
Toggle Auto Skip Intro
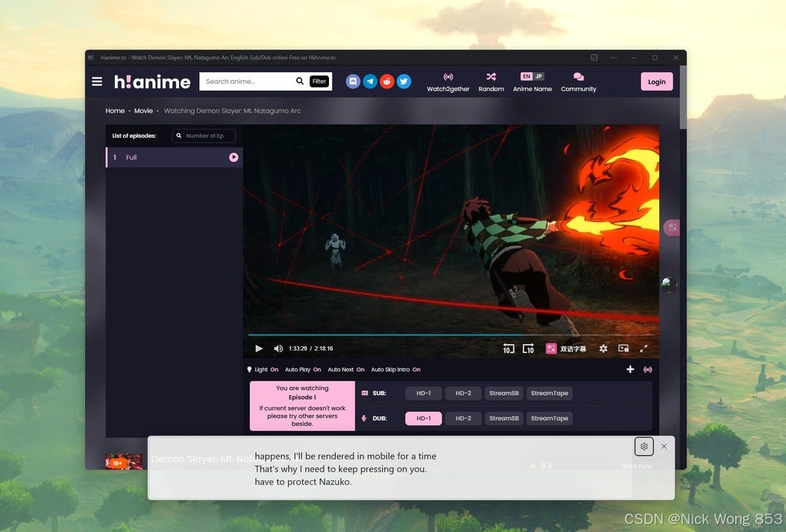(395, 370)
